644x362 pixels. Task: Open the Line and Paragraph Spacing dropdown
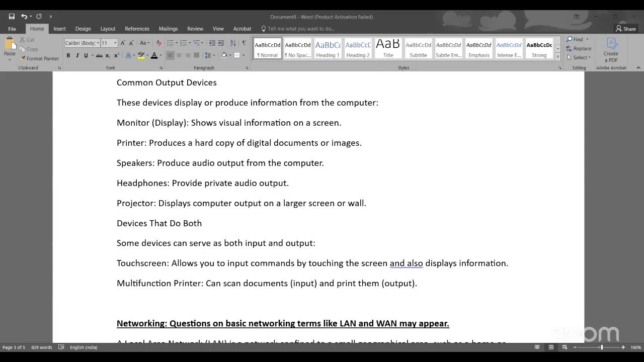pyautogui.click(x=210, y=55)
